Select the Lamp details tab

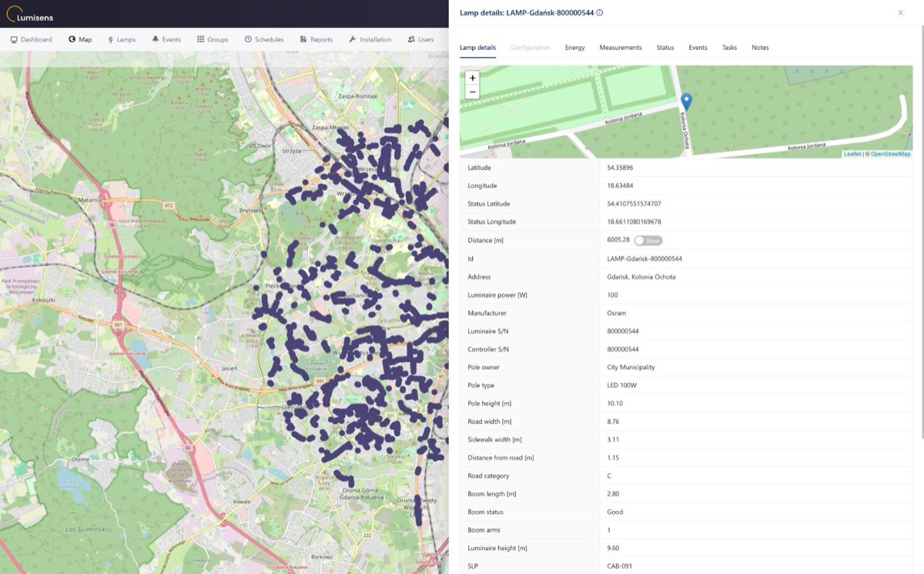pyautogui.click(x=478, y=48)
